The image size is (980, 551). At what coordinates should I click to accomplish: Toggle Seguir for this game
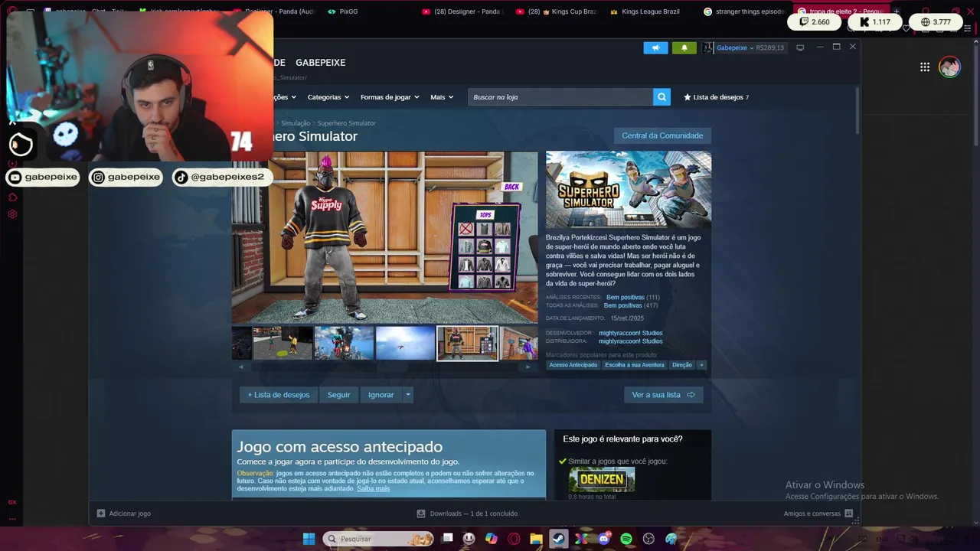coord(338,395)
